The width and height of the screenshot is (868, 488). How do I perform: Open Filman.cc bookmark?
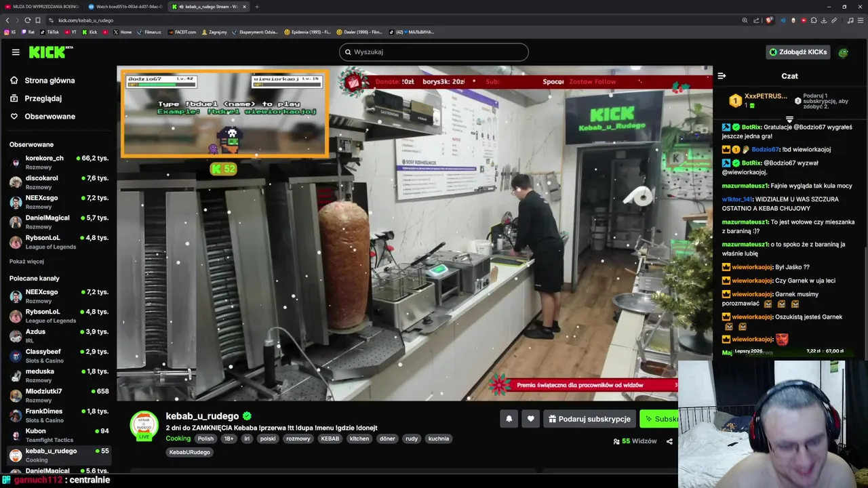149,32
